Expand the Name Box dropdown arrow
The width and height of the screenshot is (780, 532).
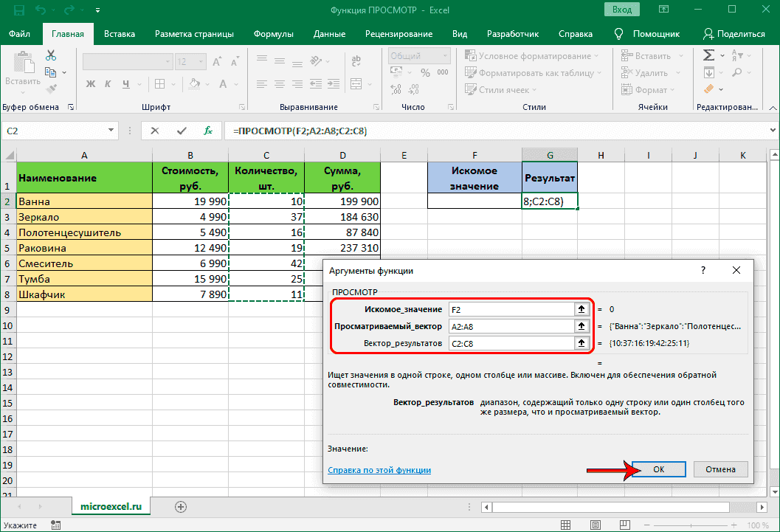point(112,131)
